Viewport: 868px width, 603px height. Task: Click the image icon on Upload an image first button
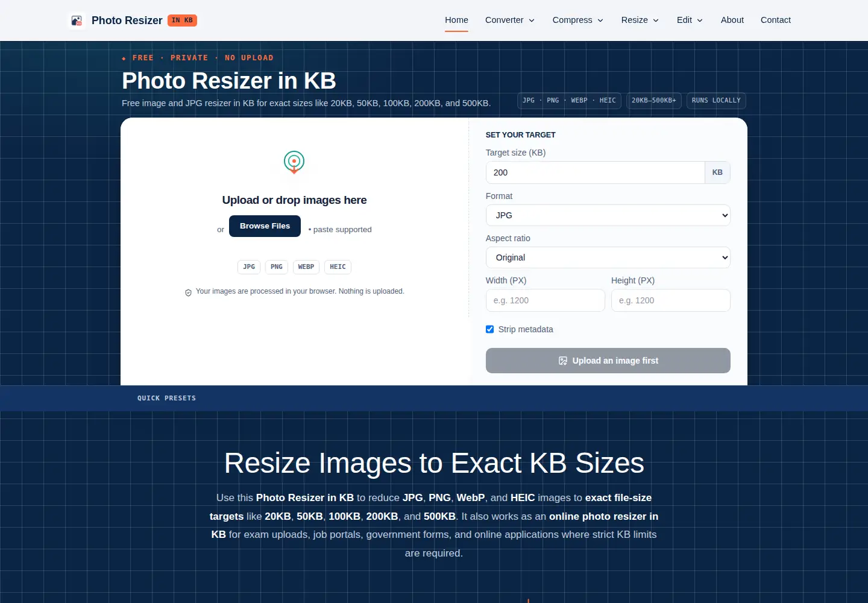pos(563,361)
